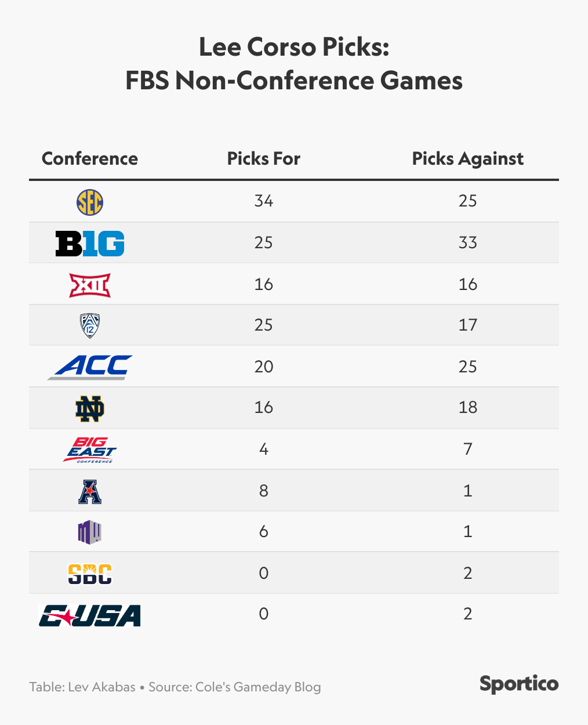Click the Notre Dame ND logo
588x725 pixels.
90,408
